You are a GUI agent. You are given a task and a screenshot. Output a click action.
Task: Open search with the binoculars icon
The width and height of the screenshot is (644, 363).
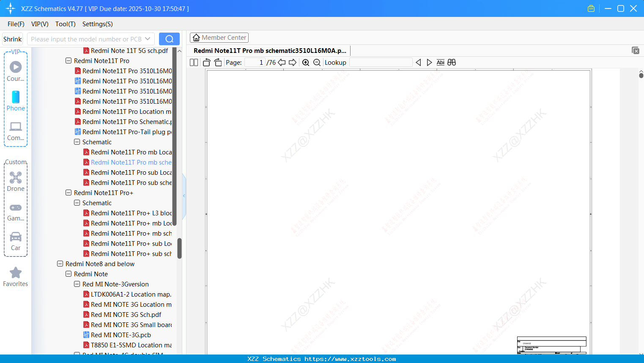[x=451, y=62]
